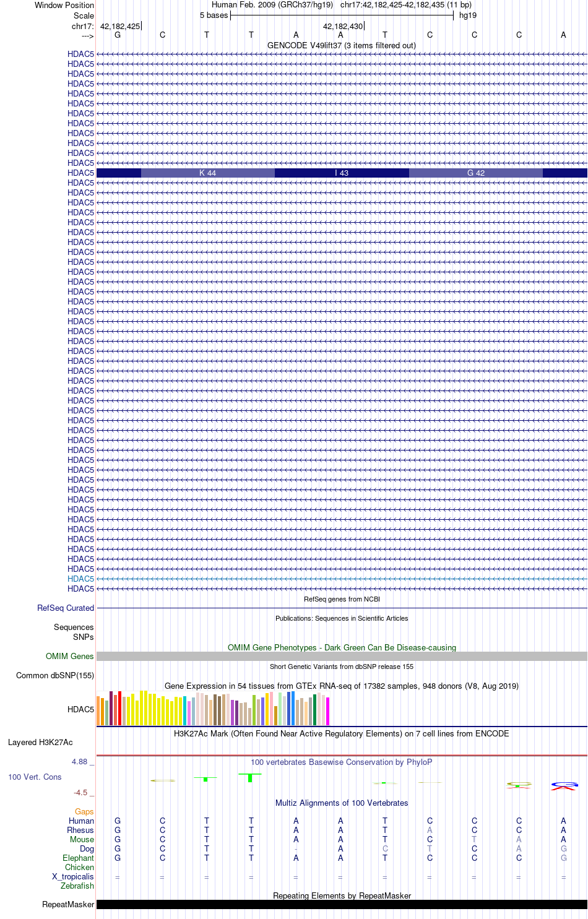Viewport: 588px width, 919px height.
Task: Click the Gaps label in Multiz track
Action: 84,812
